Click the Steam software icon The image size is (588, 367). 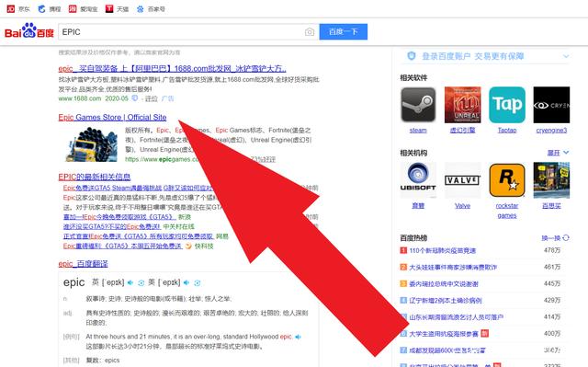point(418,105)
